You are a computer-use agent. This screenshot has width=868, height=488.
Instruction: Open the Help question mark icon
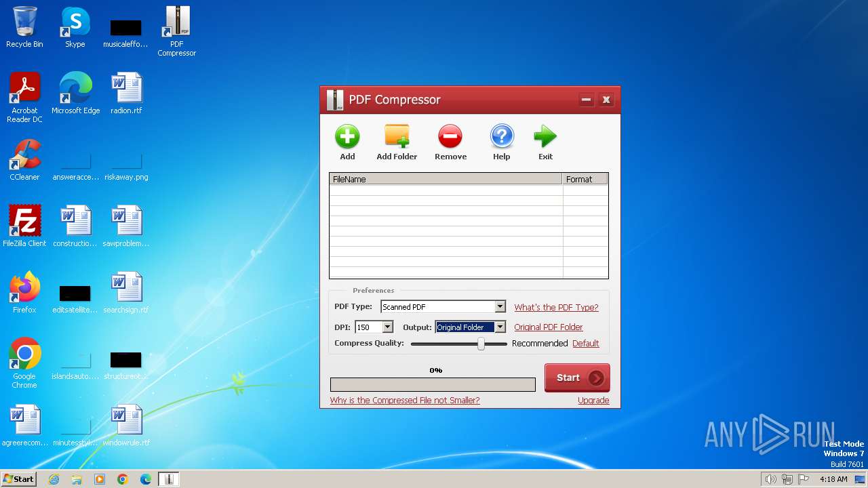(x=502, y=136)
